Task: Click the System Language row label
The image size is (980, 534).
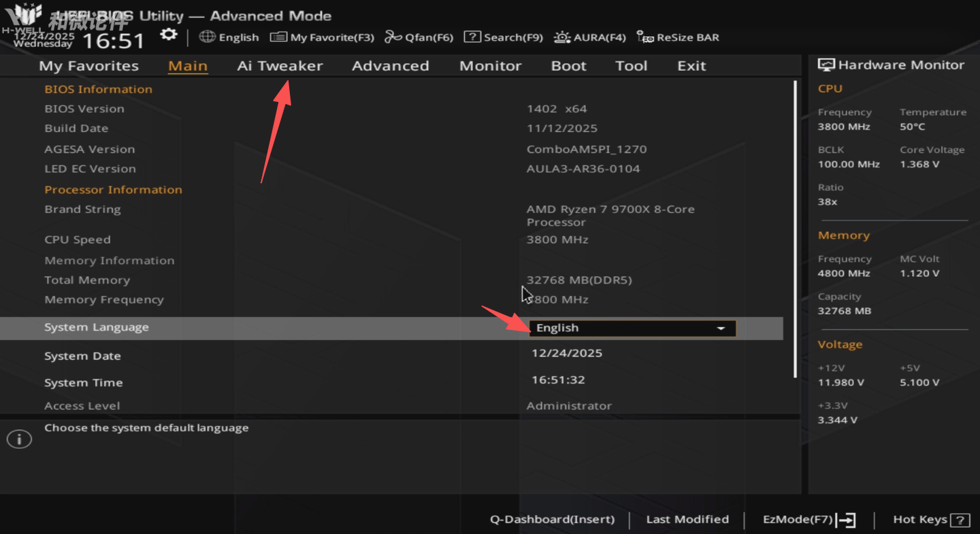Action: pos(97,327)
